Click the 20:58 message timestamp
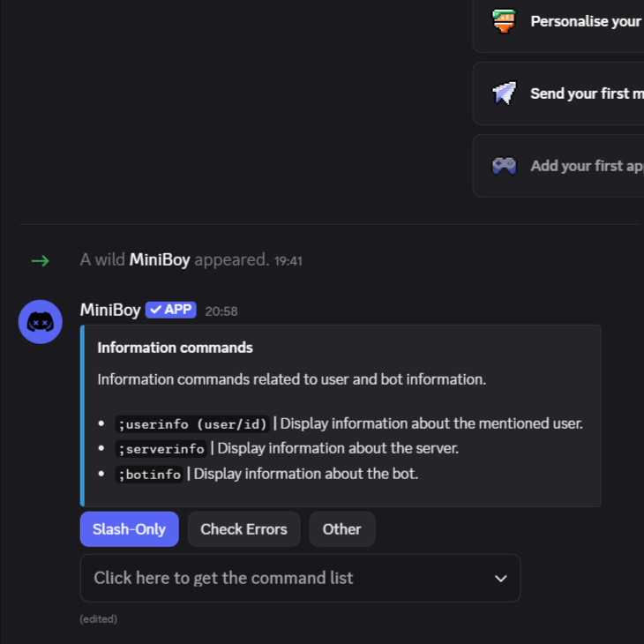Viewport: 644px width, 644px height. pos(221,311)
